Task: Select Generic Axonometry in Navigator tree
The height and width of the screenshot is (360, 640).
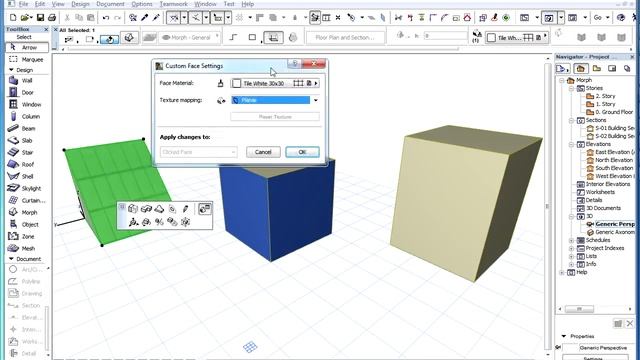Action: click(611, 232)
